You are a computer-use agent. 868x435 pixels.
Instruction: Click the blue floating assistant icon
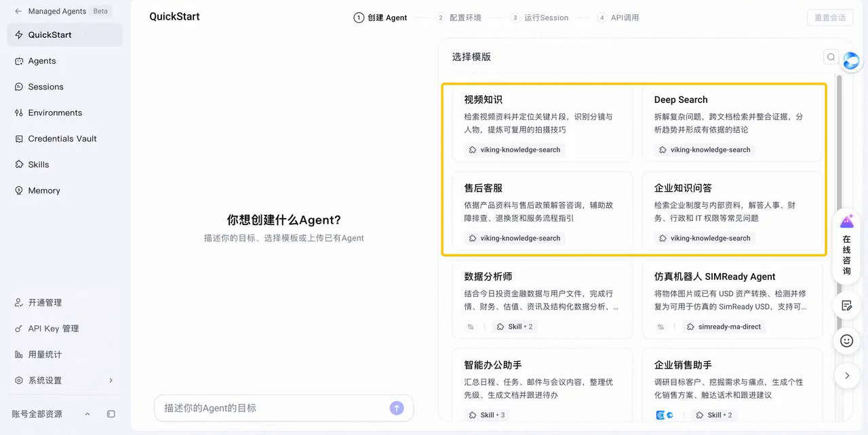pyautogui.click(x=850, y=61)
